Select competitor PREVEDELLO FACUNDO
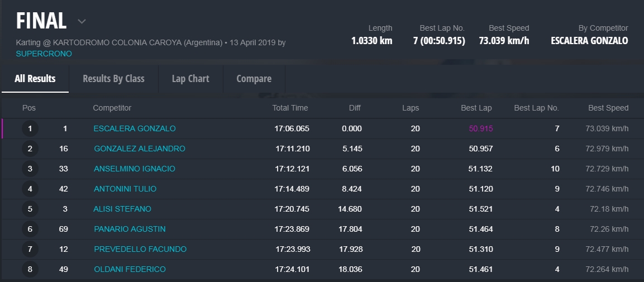Viewport: 644px width, 282px height. (x=140, y=249)
